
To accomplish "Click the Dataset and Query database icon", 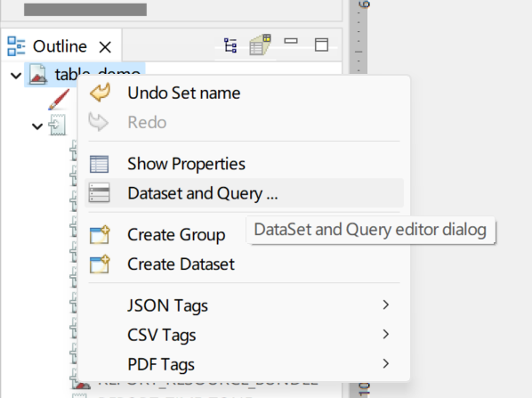I will point(99,192).
